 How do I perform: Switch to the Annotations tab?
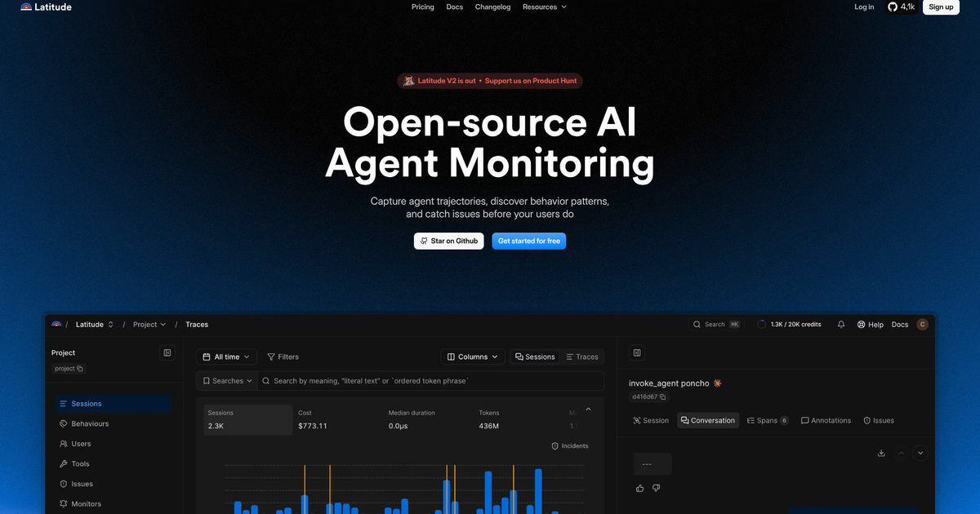click(x=826, y=420)
